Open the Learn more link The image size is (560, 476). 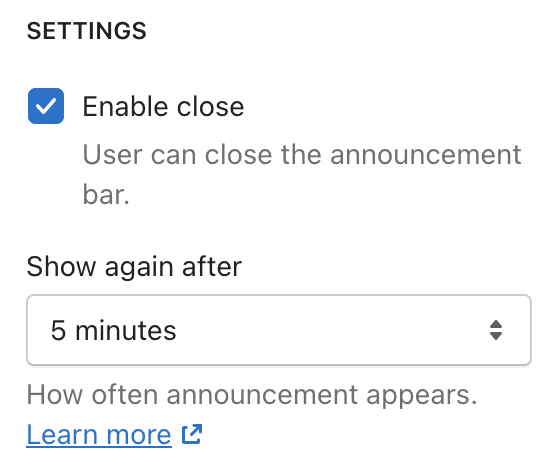pyautogui.click(x=99, y=435)
